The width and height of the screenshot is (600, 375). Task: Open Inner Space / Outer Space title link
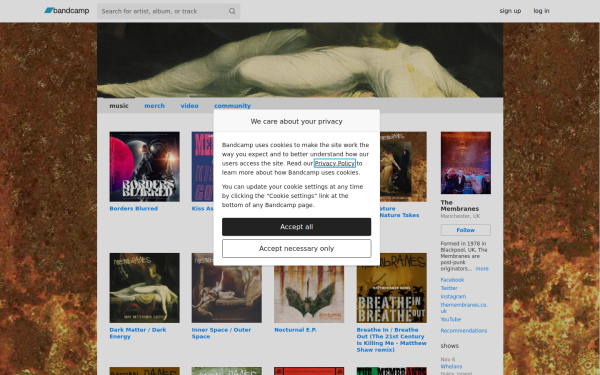[221, 333]
